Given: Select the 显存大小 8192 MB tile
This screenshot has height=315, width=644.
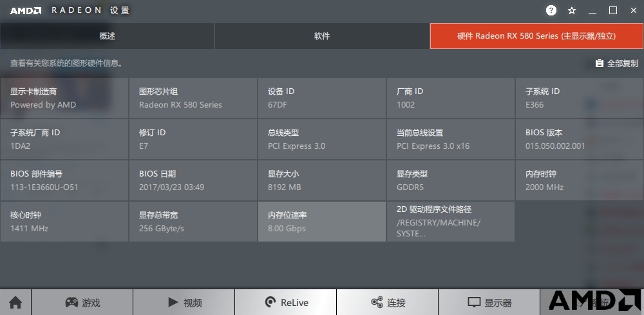Looking at the screenshot, I should click(x=322, y=180).
